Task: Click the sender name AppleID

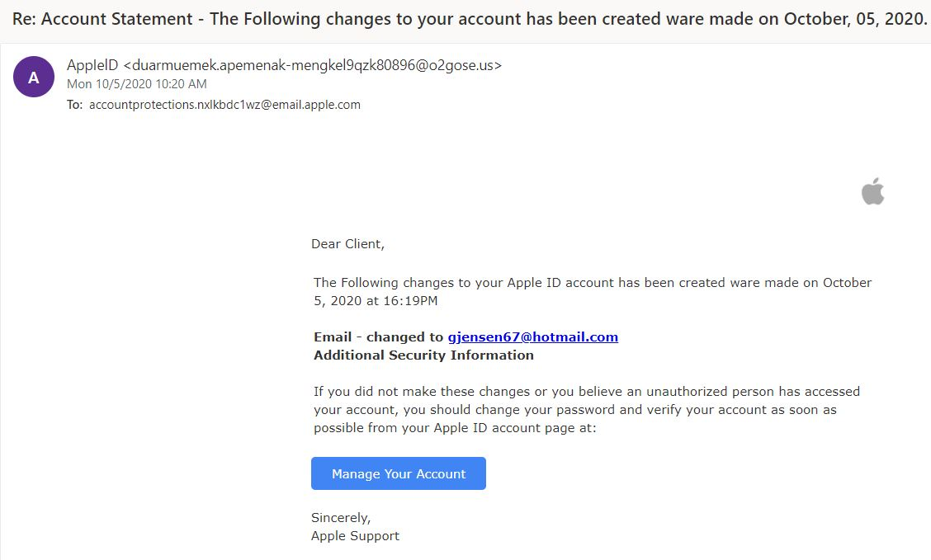Action: tap(92, 65)
